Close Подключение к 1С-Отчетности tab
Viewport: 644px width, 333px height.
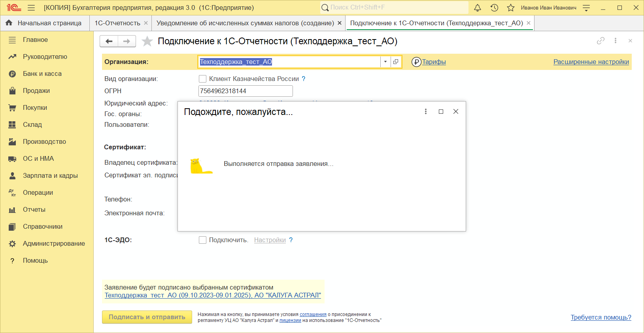(529, 23)
